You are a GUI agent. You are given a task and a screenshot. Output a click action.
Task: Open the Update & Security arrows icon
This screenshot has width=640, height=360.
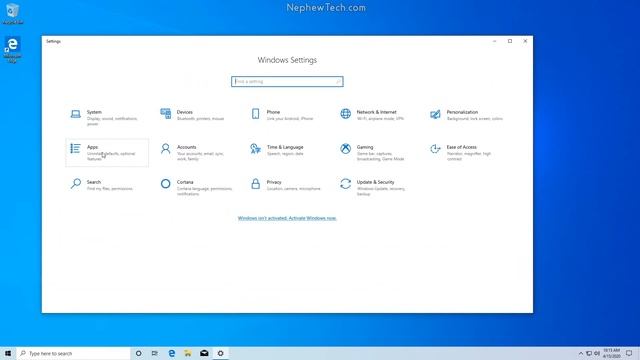pyautogui.click(x=346, y=184)
